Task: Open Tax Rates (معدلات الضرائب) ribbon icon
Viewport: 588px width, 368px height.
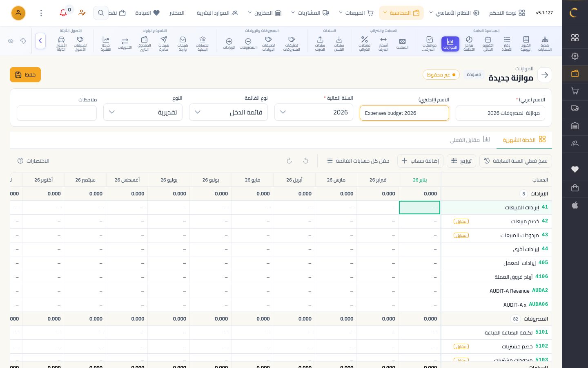Action: point(364,44)
